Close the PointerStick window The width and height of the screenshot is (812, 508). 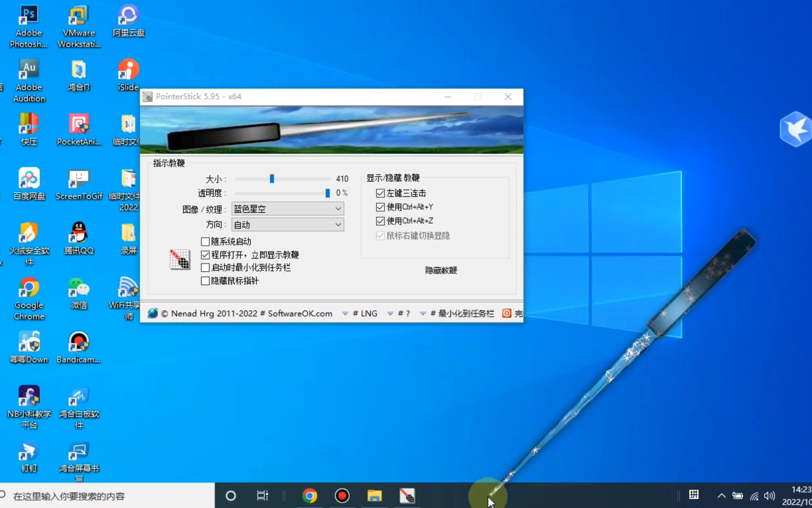tap(508, 97)
